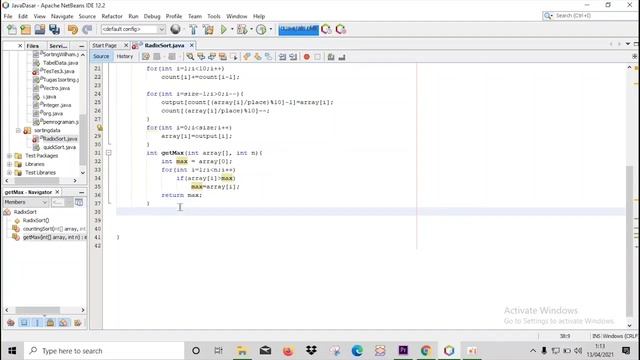
Task: Click the Clean and Build Project icon
Action: (208, 29)
